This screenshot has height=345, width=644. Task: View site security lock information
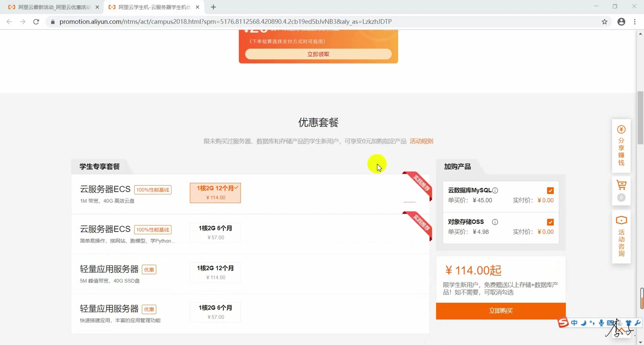click(53, 22)
